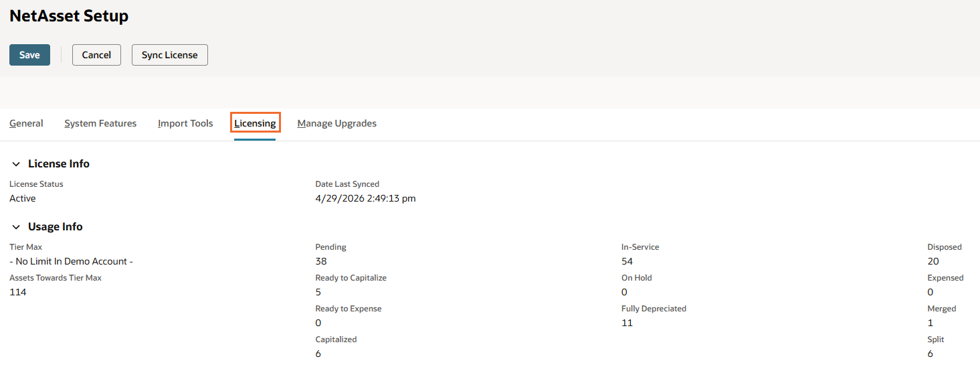Click the NetAsset Setup page title
Screen dimensions: 980x371
(x=69, y=16)
